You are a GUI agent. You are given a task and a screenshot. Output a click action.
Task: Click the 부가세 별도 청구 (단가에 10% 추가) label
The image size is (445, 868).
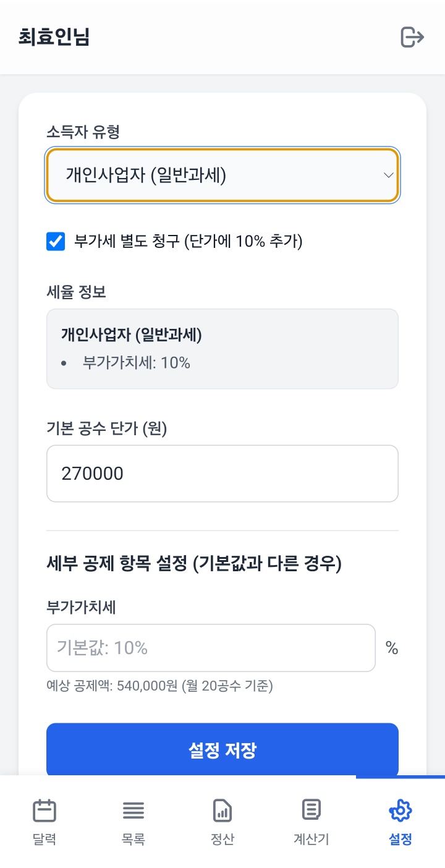pos(189,241)
